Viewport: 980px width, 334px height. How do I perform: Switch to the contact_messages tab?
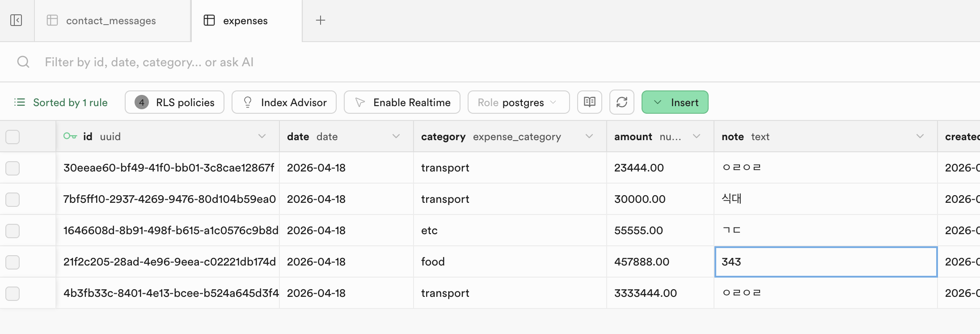pyautogui.click(x=111, y=21)
